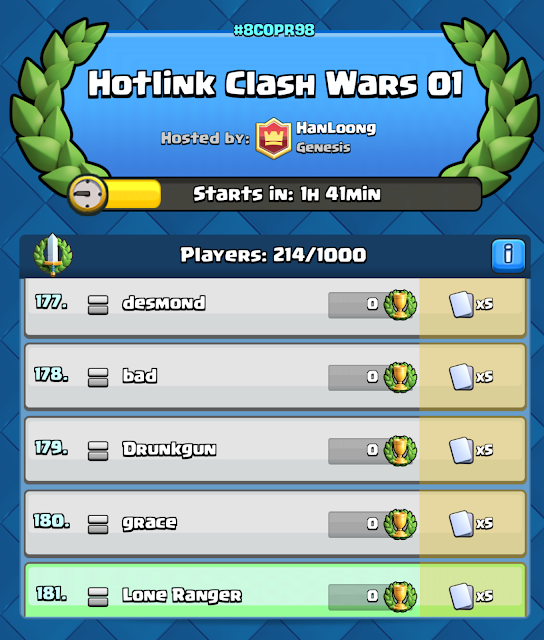Select the highlighted Lone Ranger row

tap(275, 590)
